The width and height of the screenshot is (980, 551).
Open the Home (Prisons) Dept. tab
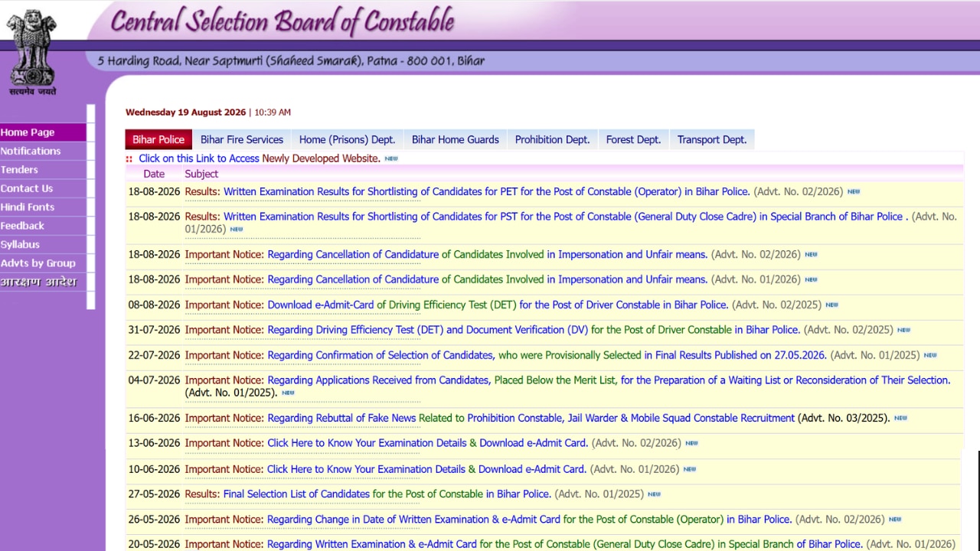[x=347, y=139]
